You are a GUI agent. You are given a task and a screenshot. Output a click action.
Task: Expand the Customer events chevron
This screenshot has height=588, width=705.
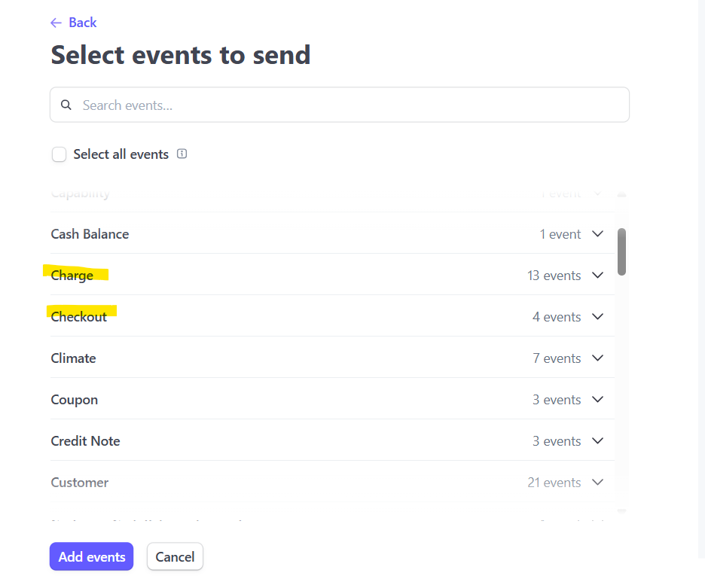coord(597,482)
